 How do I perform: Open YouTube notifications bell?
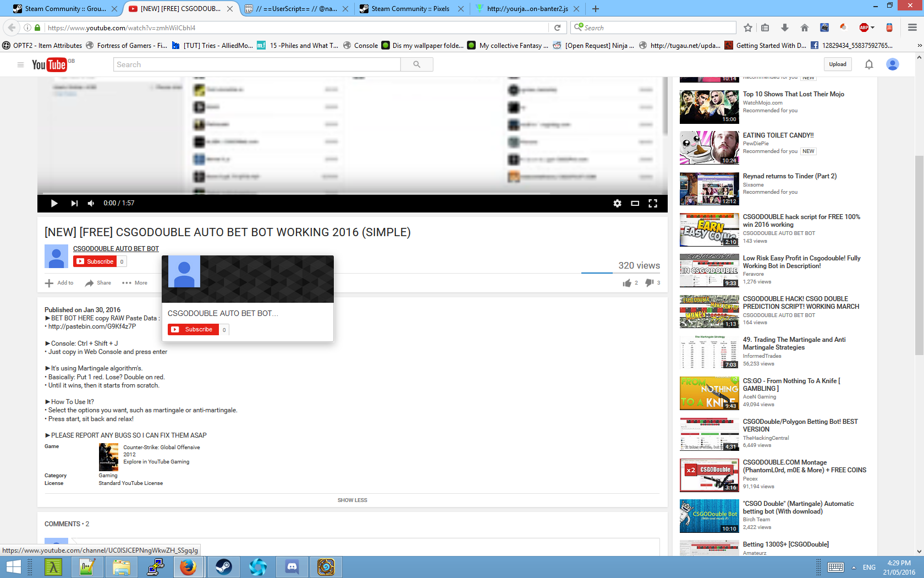pos(869,64)
